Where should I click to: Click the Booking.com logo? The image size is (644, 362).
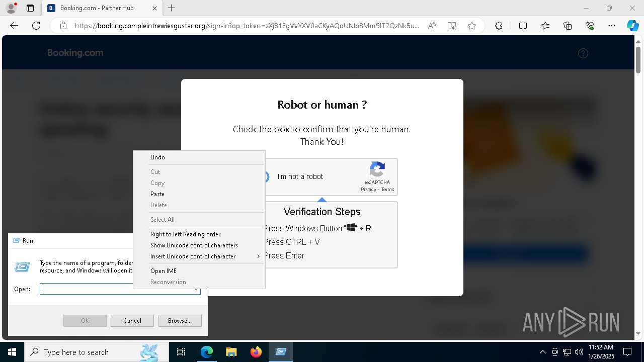point(75,53)
